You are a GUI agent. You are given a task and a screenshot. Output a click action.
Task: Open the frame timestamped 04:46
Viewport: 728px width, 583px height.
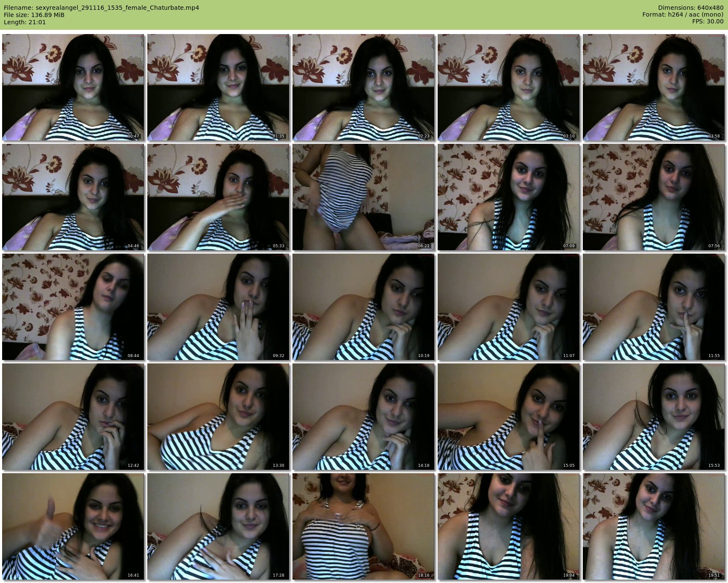point(73,197)
